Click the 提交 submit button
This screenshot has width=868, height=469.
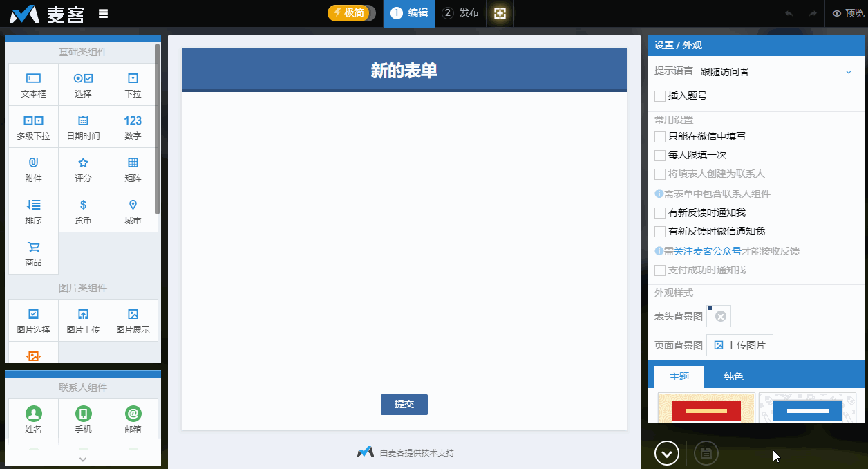(x=404, y=405)
